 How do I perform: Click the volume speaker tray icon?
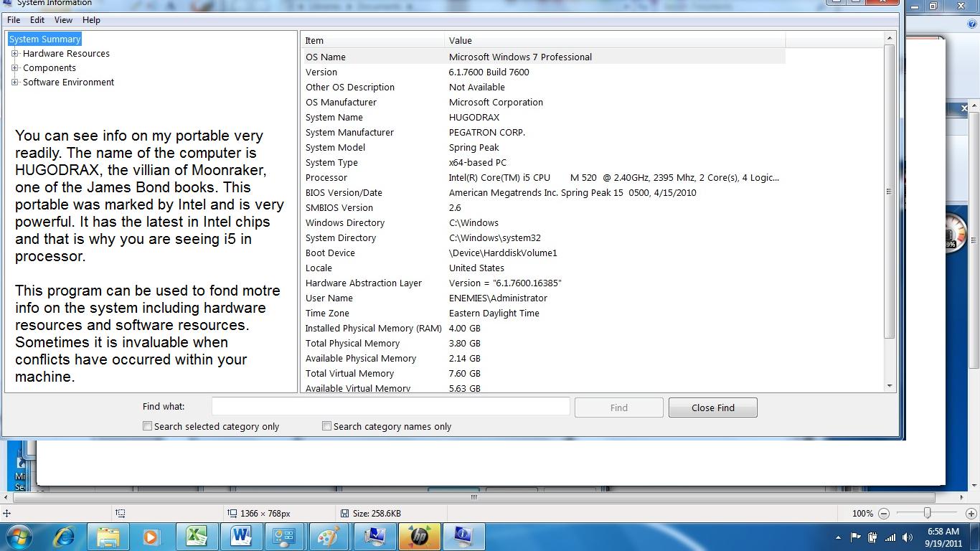[908, 537]
